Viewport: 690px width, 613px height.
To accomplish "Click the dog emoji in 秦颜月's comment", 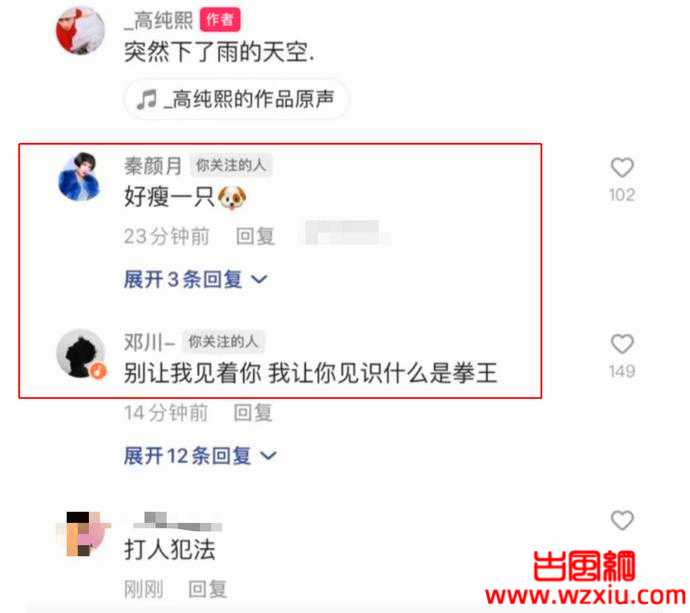I will (232, 197).
